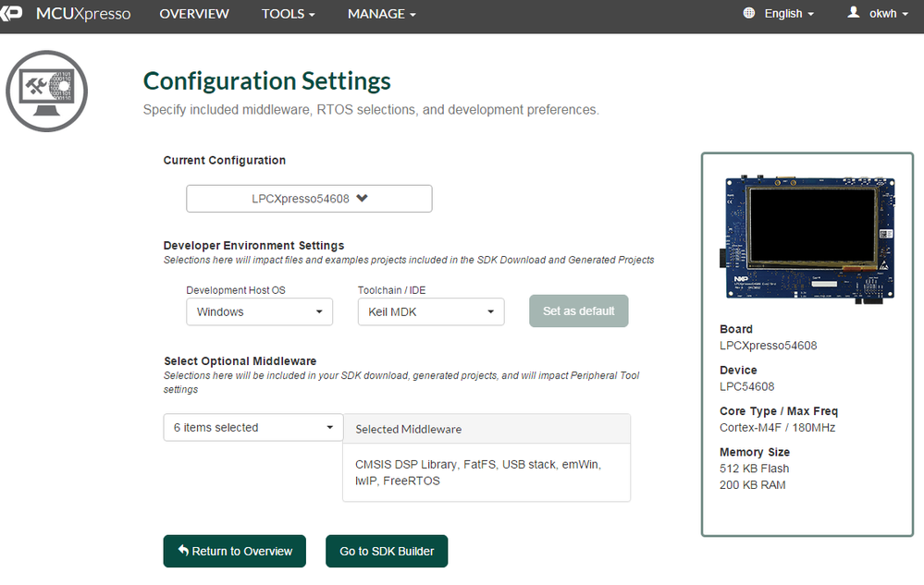This screenshot has height=585, width=924.
Task: Click the chevron next to LPCXpresso54608
Action: [362, 199]
